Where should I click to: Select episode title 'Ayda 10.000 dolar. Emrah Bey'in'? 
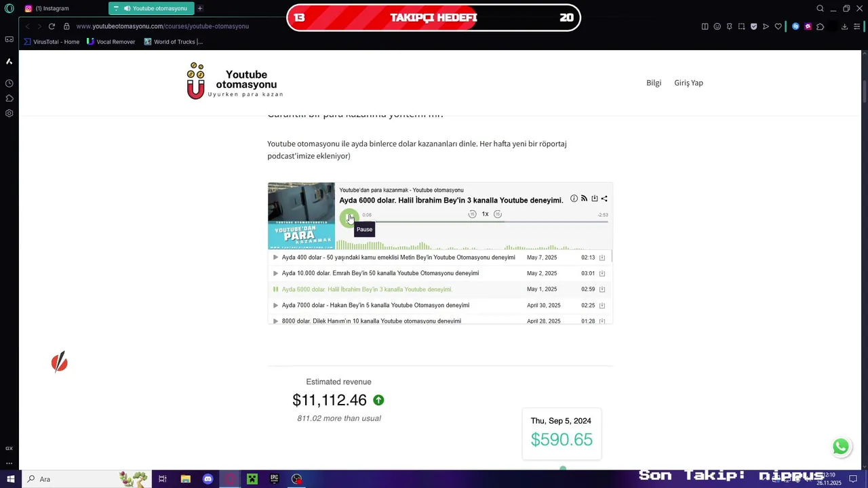coord(380,273)
